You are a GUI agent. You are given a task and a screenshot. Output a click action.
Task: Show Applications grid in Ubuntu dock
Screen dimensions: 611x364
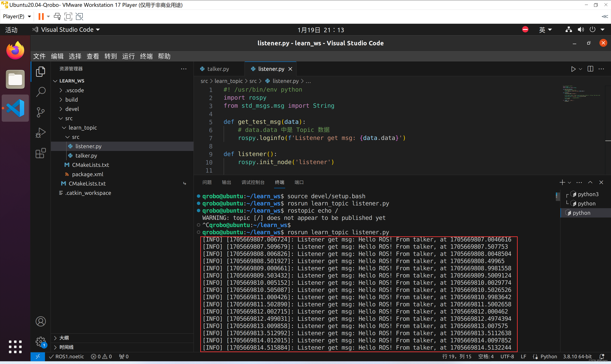(x=15, y=347)
